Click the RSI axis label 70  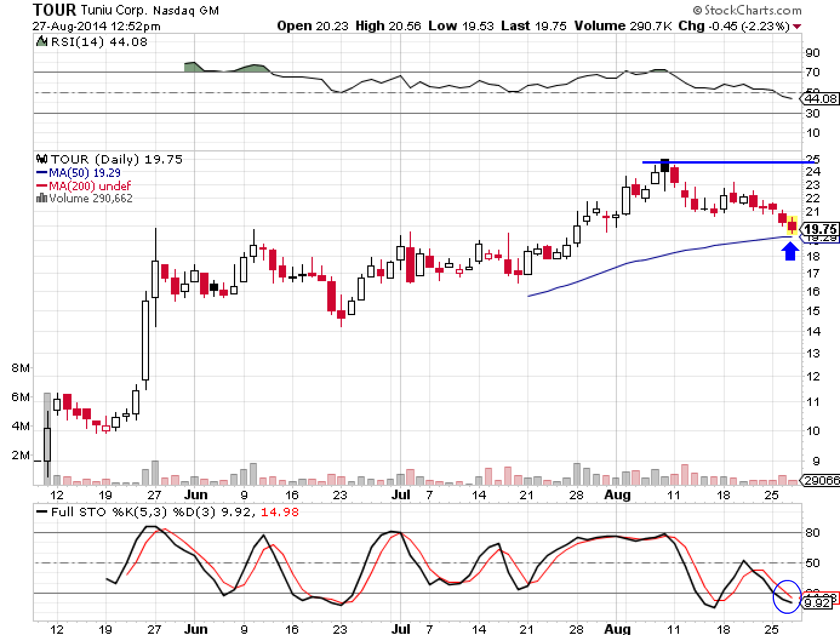(812, 72)
